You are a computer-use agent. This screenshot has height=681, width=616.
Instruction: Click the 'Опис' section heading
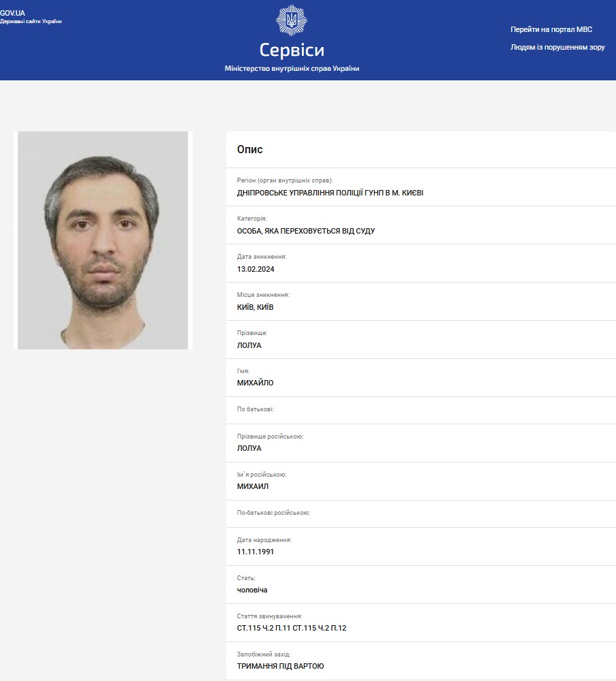tap(249, 150)
